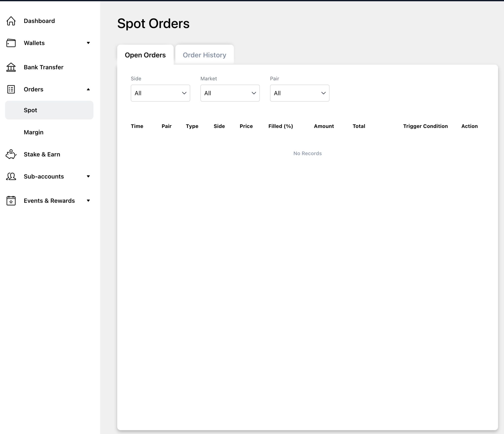The height and width of the screenshot is (434, 504).
Task: Click the Total column header
Action: coord(359,126)
